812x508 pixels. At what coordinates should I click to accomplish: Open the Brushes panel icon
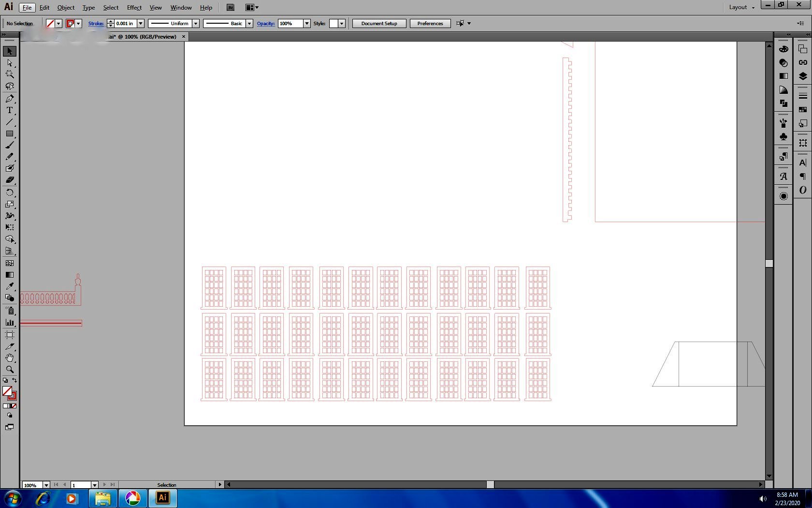point(783,123)
